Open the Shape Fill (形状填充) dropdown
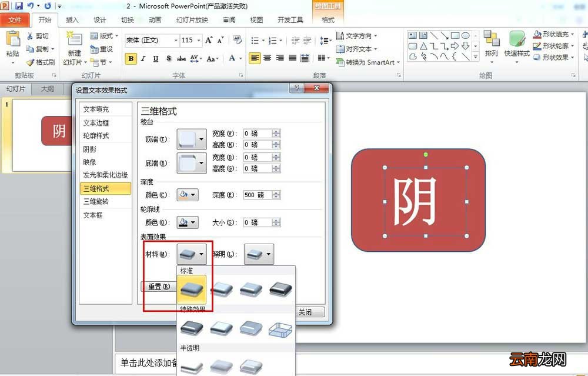588x376 pixels. [554, 34]
